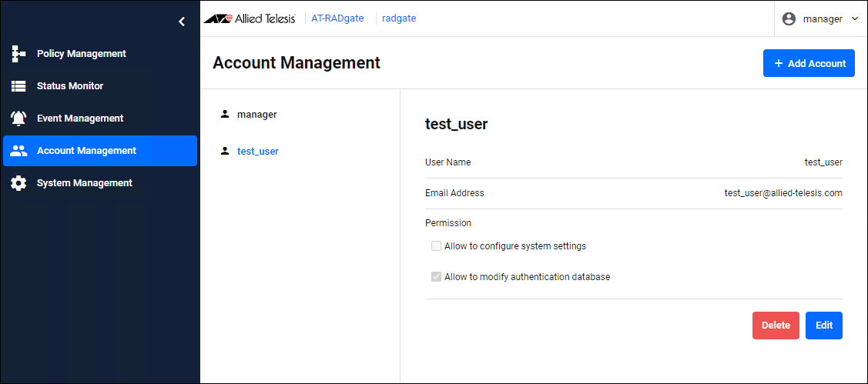Toggle Allow to configure system settings checkbox
Image resolution: width=868 pixels, height=384 pixels.
[x=436, y=246]
